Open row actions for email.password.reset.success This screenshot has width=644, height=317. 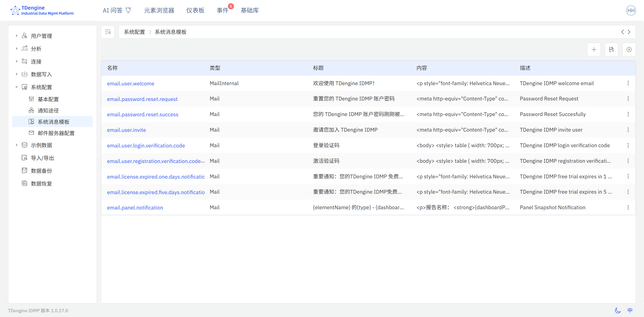(628, 114)
